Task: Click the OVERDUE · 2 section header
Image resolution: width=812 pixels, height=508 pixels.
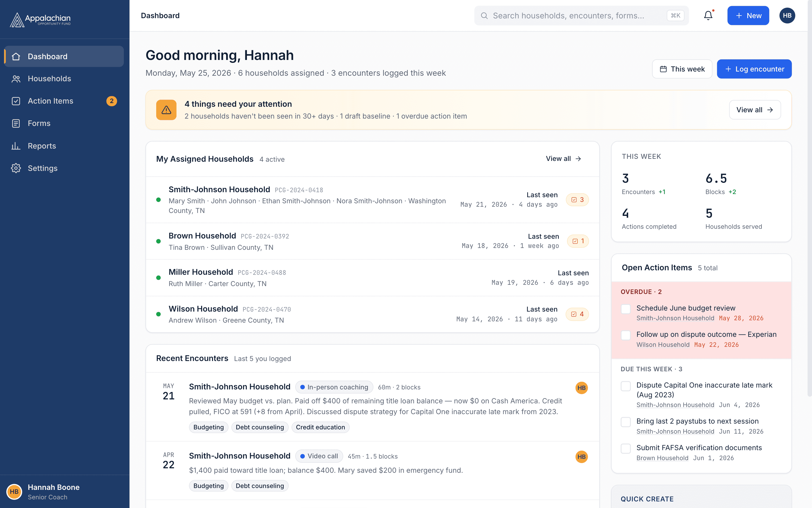Action: pos(641,292)
